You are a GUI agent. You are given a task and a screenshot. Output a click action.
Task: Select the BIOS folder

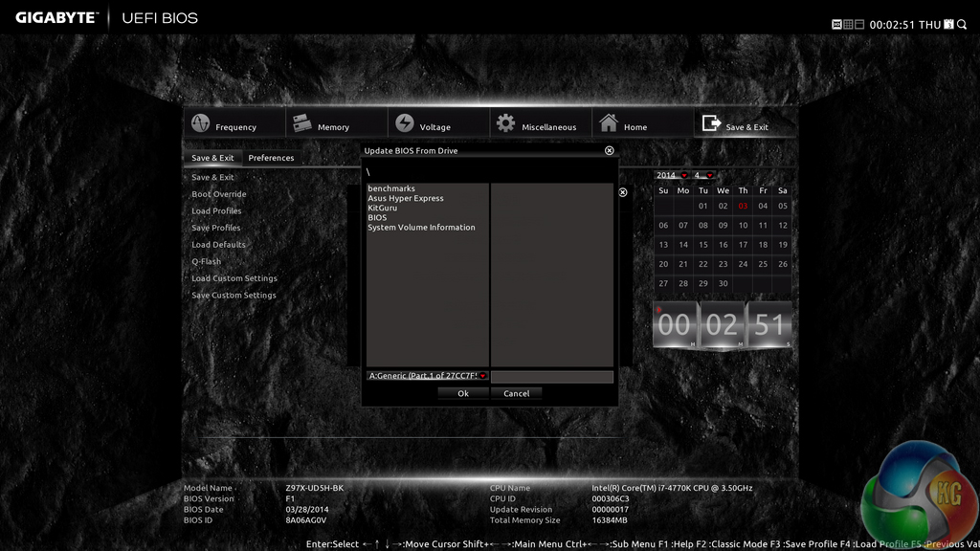click(377, 217)
